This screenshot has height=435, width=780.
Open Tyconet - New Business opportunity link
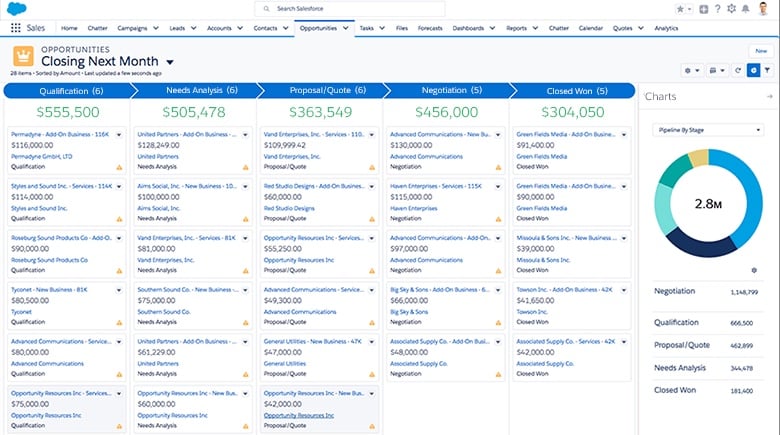pos(49,290)
